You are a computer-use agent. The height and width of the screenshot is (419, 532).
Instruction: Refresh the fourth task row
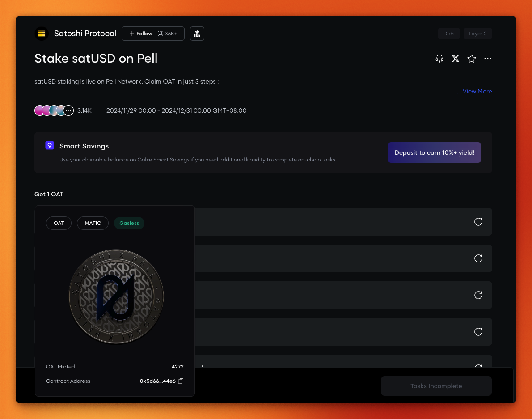[x=478, y=332]
